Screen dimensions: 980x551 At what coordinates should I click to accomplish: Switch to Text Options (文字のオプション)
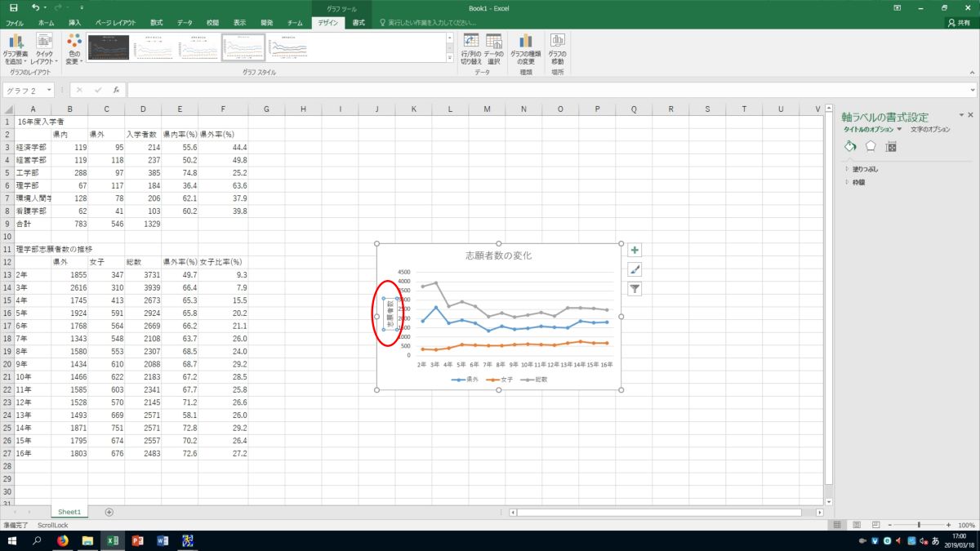[x=930, y=129]
